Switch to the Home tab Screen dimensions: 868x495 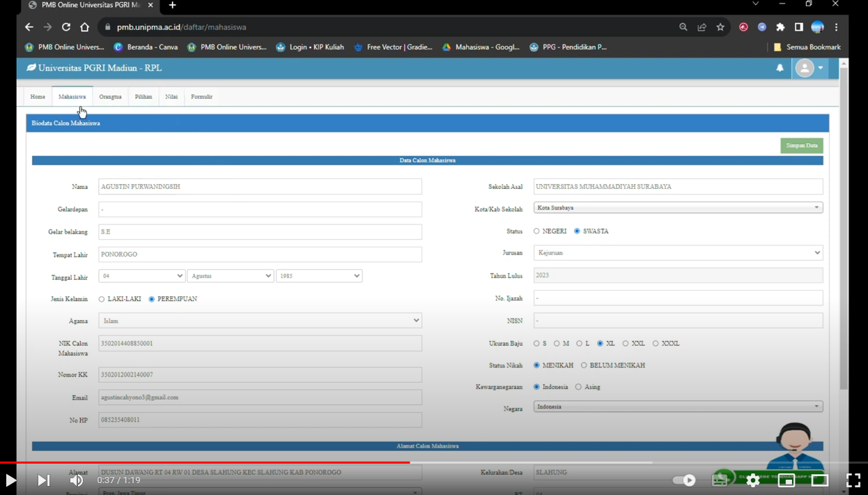tap(38, 97)
